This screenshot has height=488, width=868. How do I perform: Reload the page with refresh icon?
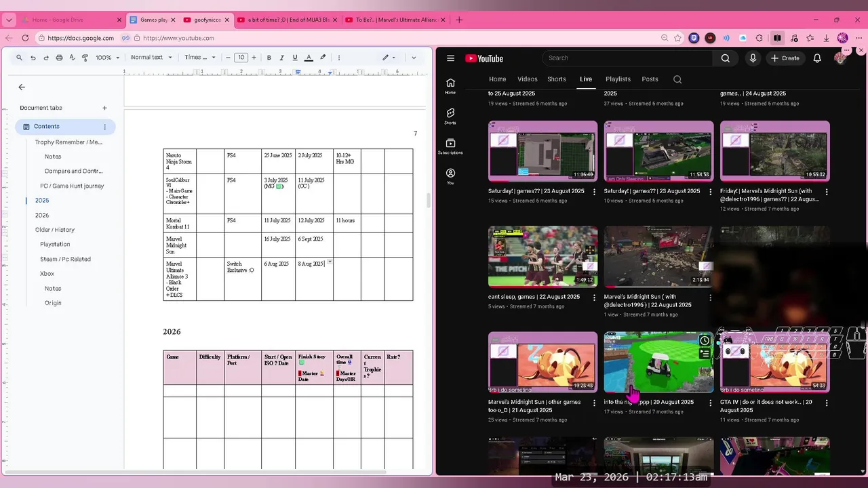point(25,38)
